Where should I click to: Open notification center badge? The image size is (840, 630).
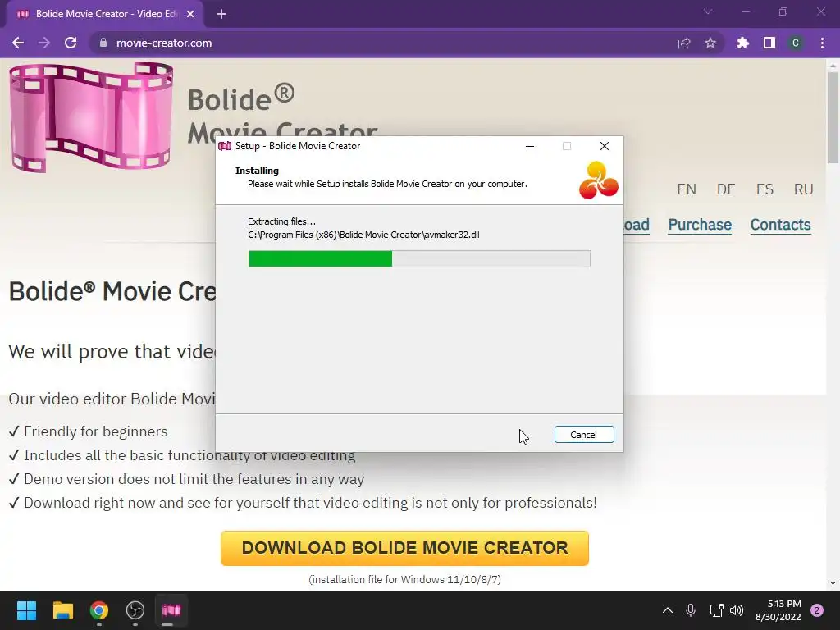(x=817, y=610)
